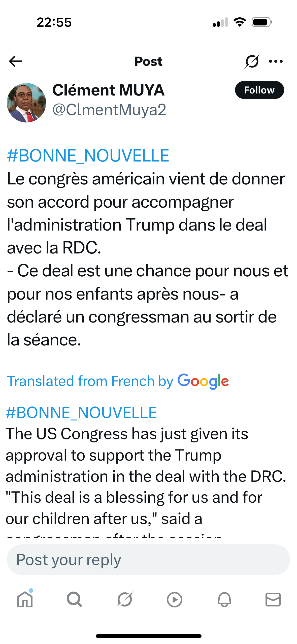Tap the battery status icon

coord(262,22)
